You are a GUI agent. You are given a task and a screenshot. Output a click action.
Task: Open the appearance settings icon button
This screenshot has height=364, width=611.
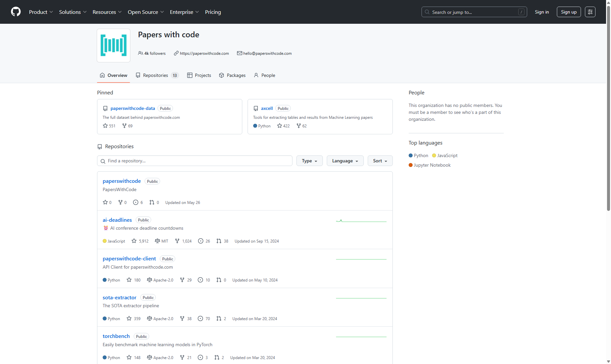coord(590,12)
